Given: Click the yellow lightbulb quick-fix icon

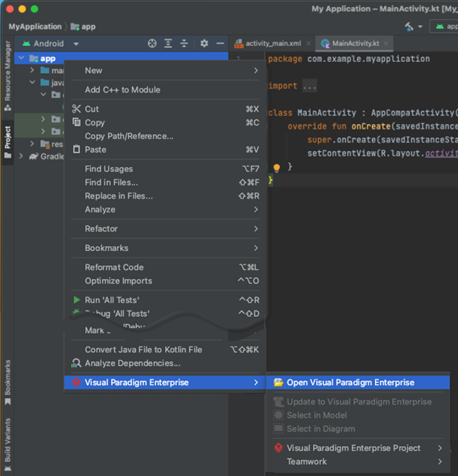Looking at the screenshot, I should click(x=277, y=167).
